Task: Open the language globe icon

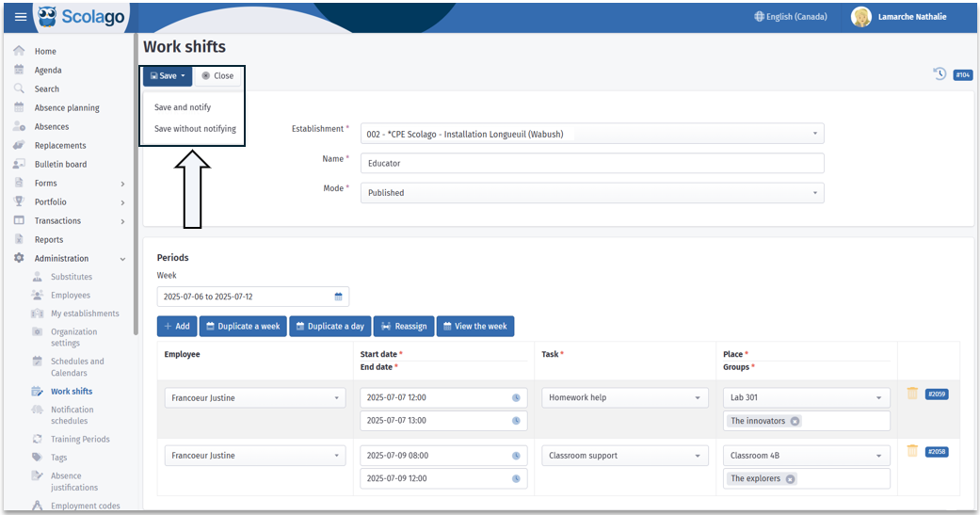Action: tap(759, 17)
